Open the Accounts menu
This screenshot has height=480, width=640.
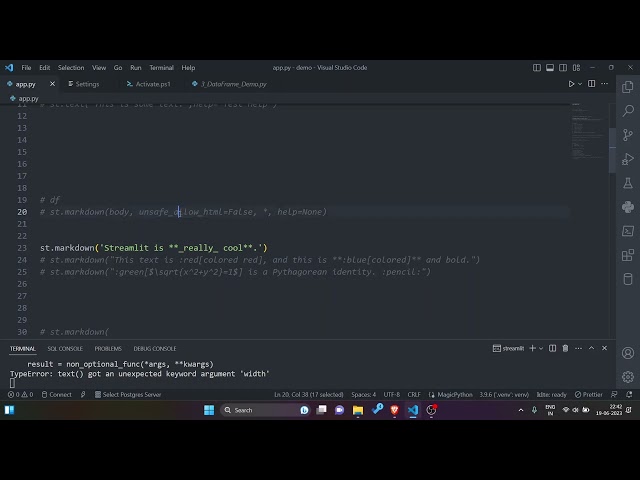(628, 353)
